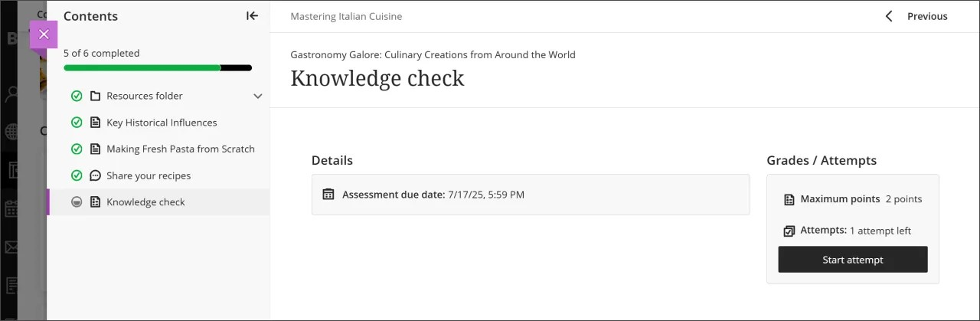Screen dimensions: 980x321
Task: Click the in-progress status circle for Knowledge check
Action: [x=77, y=203]
